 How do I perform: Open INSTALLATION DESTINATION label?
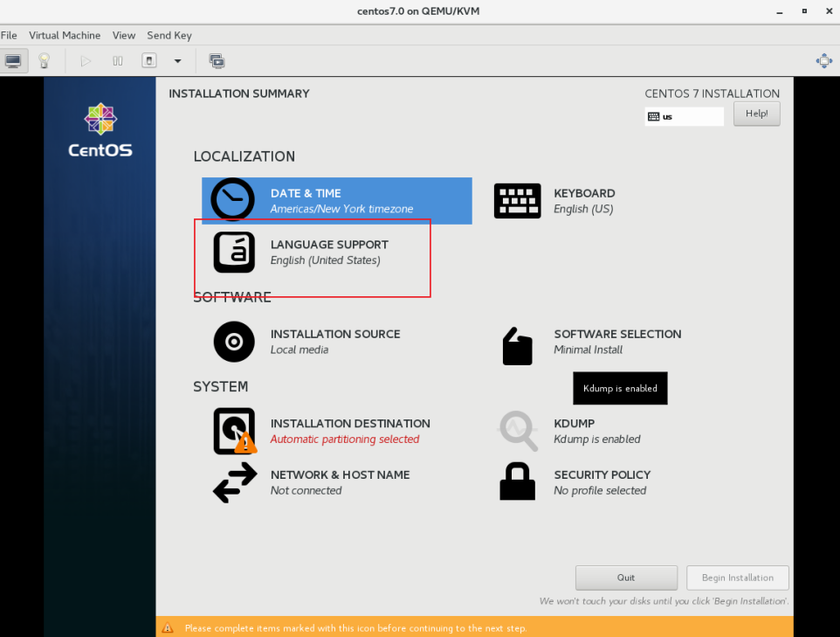350,424
